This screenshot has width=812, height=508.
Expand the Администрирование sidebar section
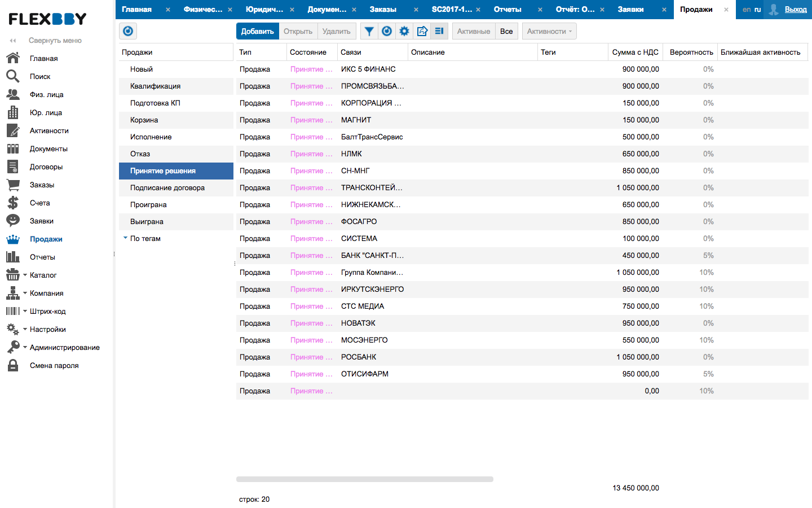(25, 348)
